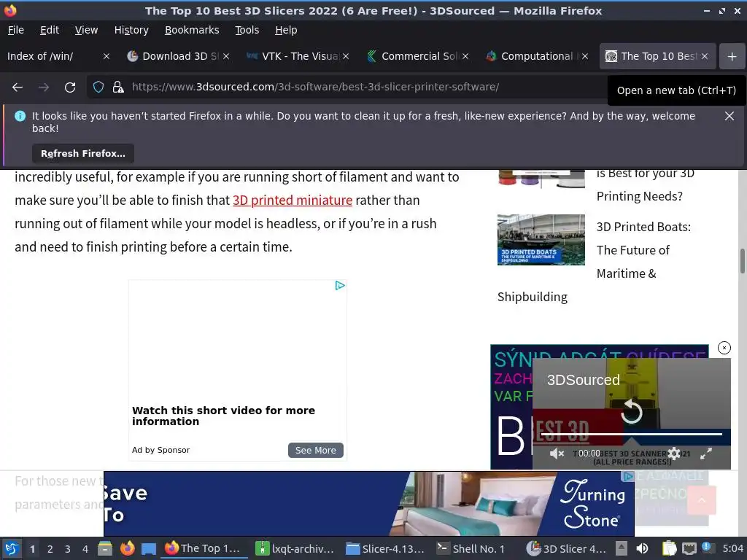Open 3D Printed Boats thumbnail image
This screenshot has width=747, height=560.
(x=541, y=239)
